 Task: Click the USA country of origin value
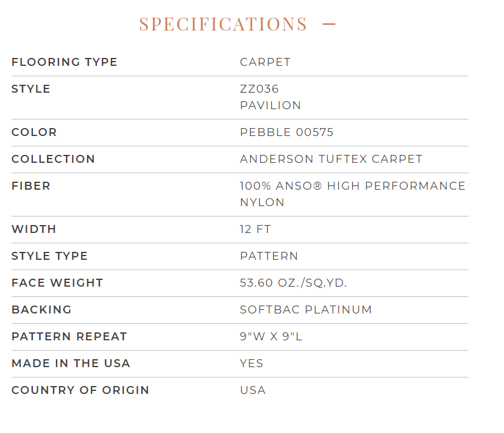[253, 390]
